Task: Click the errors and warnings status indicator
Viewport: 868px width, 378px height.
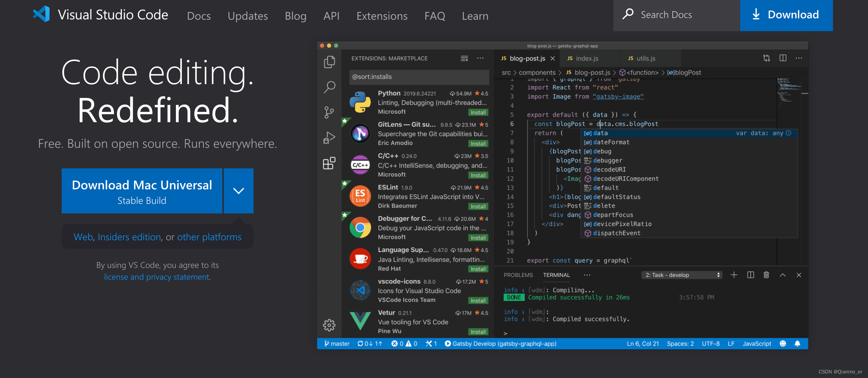Action: 404,343
